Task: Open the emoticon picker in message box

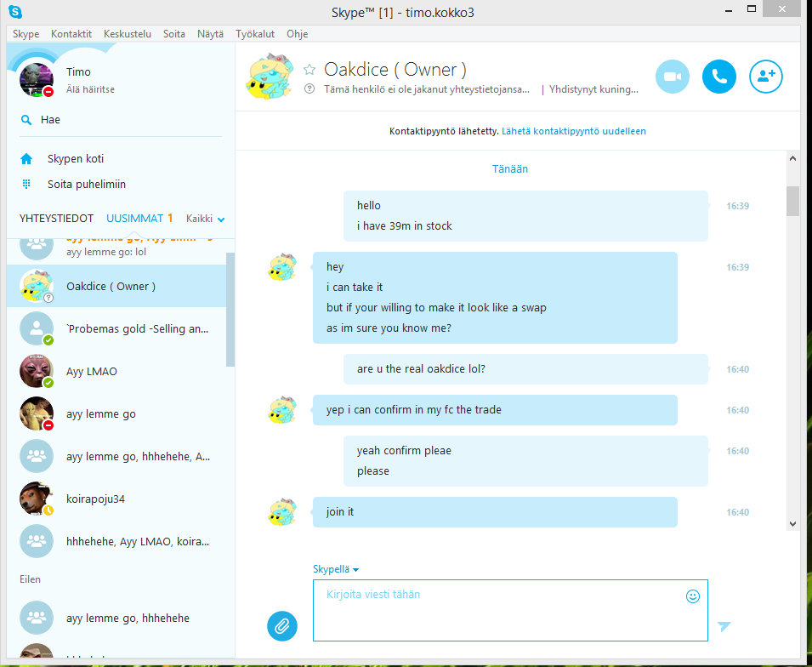Action: (692, 596)
